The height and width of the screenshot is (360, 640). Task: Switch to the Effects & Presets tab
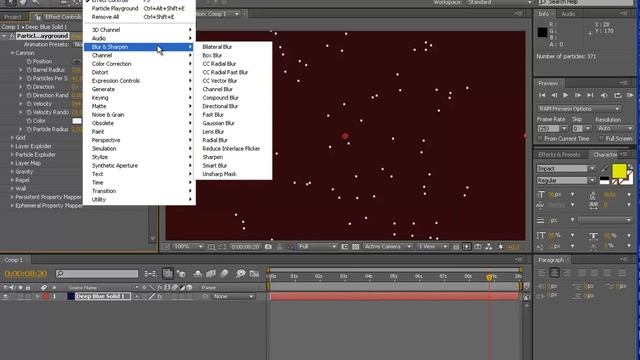point(559,155)
